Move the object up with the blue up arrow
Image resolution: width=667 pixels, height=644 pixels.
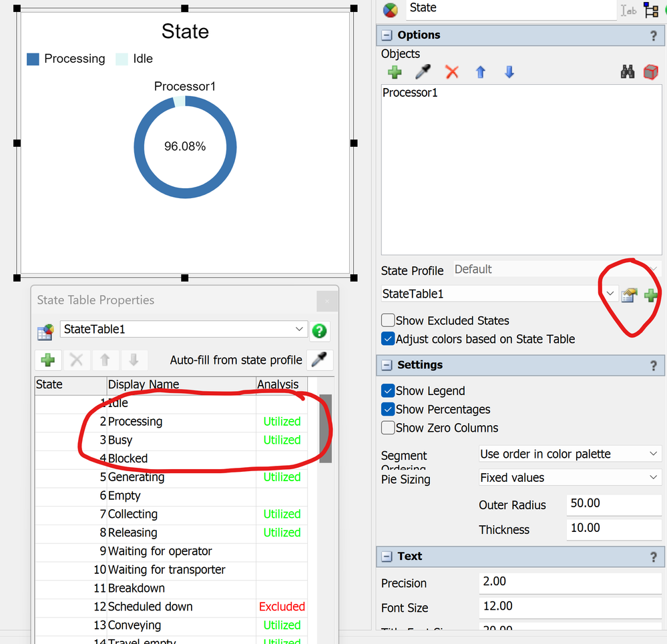[x=481, y=72]
